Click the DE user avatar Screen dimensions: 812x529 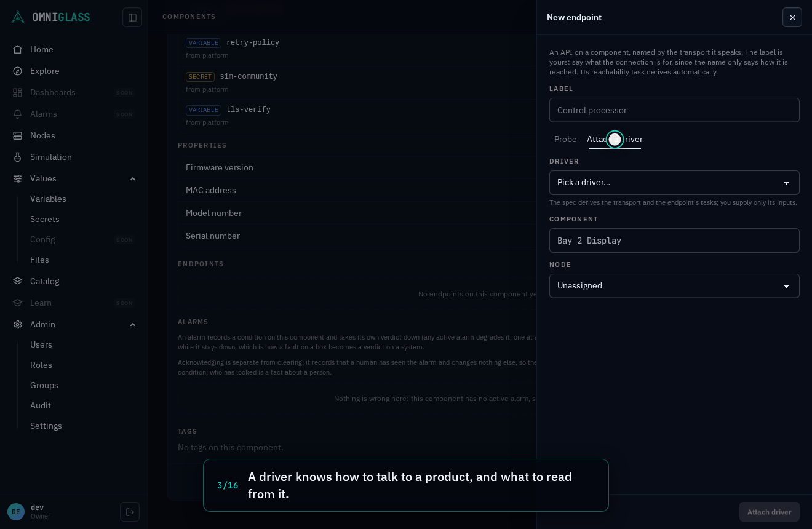(x=16, y=512)
